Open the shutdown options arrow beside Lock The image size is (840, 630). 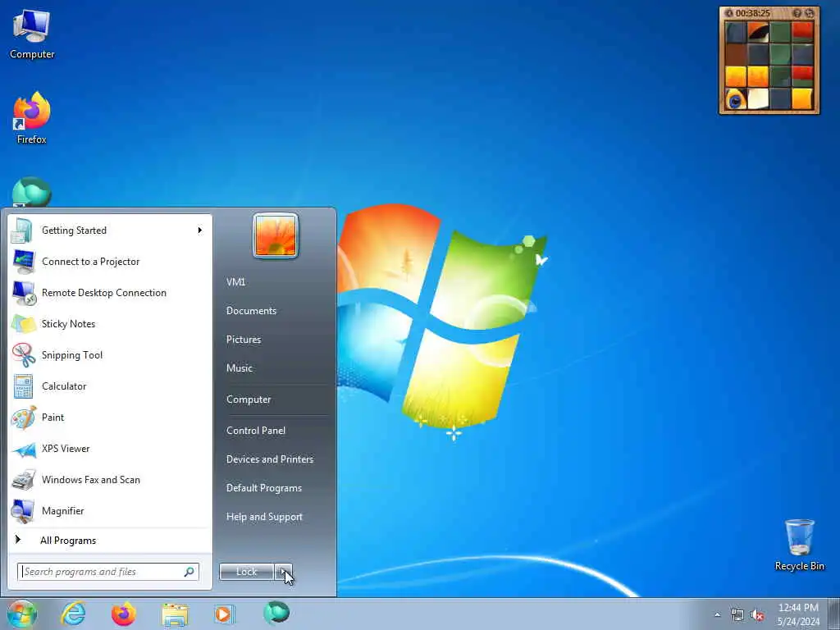283,572
